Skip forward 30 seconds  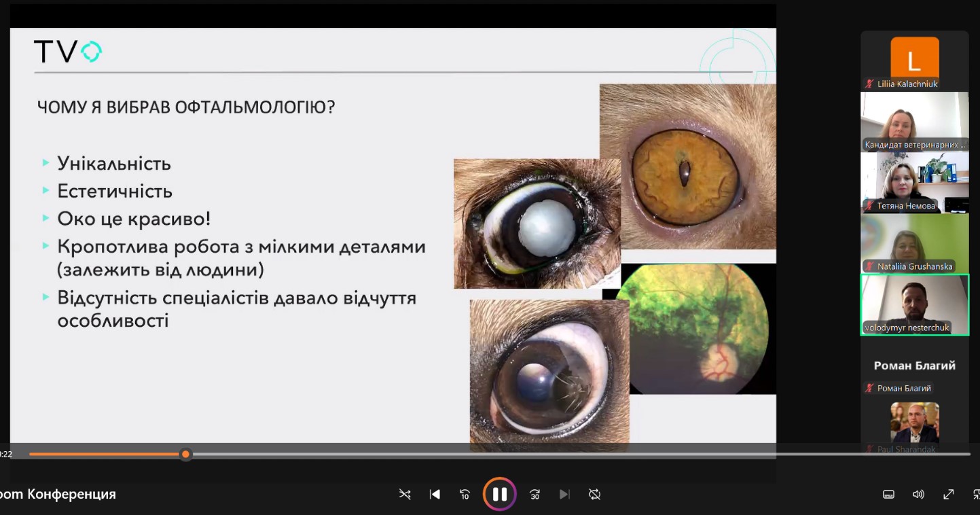534,495
